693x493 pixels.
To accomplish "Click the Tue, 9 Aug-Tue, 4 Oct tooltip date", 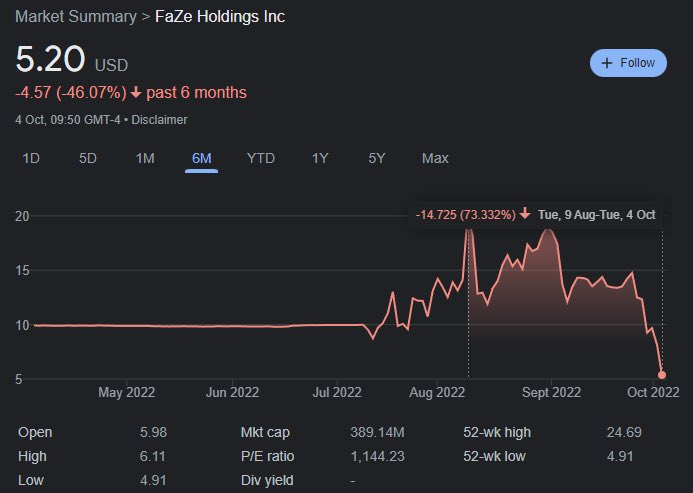I will click(596, 215).
